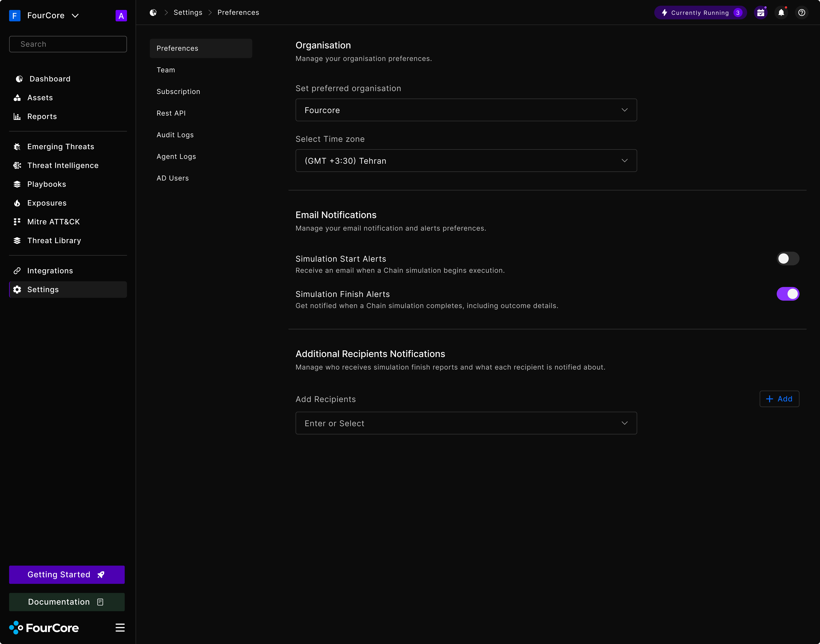Disable Simulation Finish Alerts toggle
820x644 pixels.
point(788,294)
